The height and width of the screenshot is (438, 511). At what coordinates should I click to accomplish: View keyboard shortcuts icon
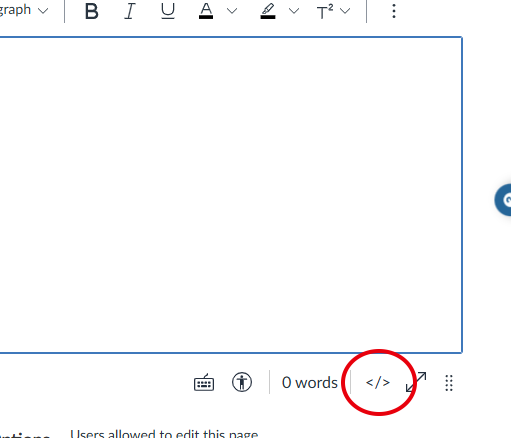(x=204, y=382)
